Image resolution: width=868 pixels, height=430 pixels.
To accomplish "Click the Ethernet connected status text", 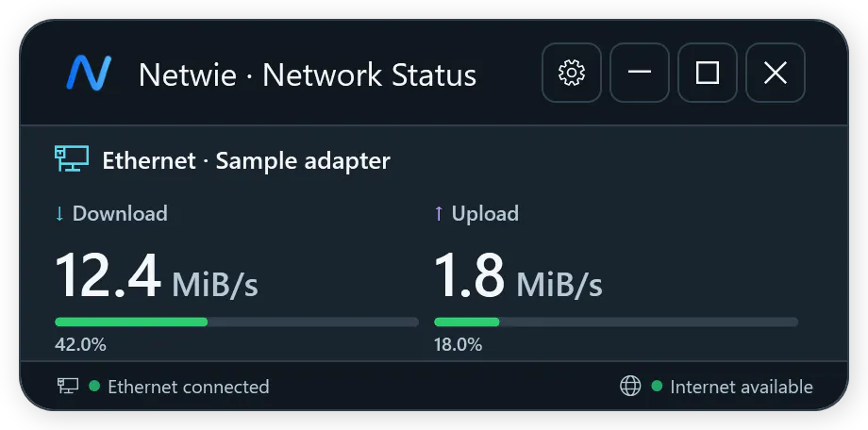I will (x=189, y=387).
